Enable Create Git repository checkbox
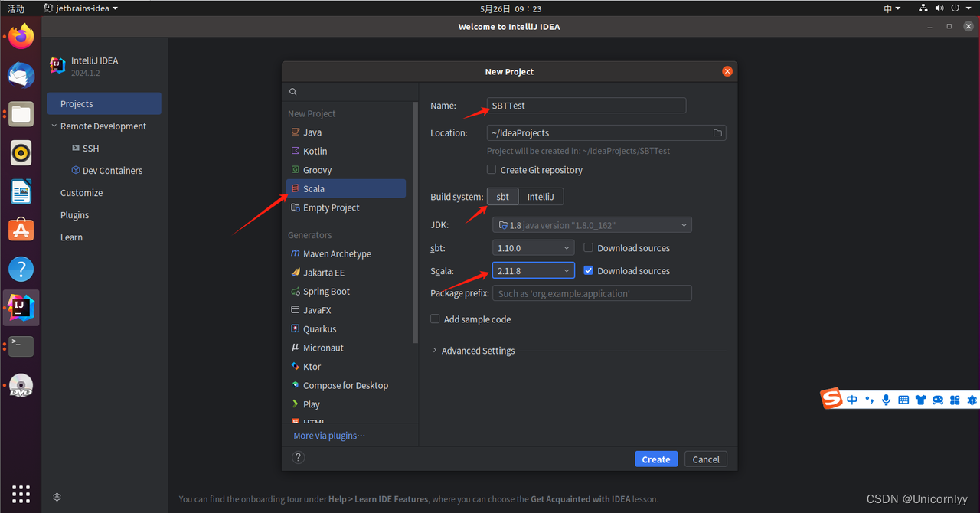Viewport: 980px width, 513px height. tap(492, 169)
